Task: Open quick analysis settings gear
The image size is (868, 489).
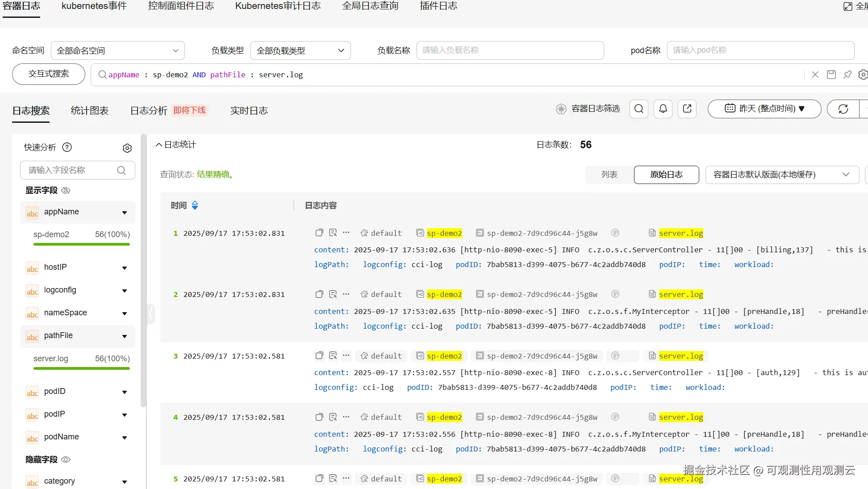Action: click(x=127, y=148)
